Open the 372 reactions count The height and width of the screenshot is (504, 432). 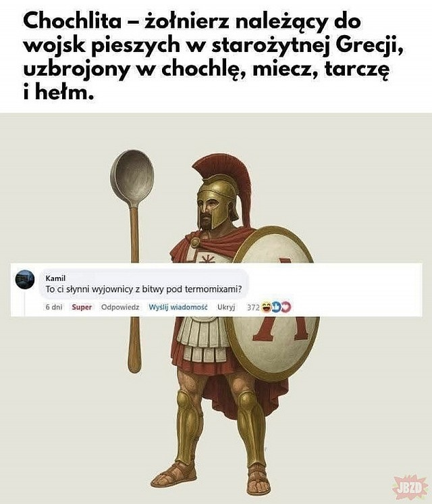pyautogui.click(x=253, y=307)
